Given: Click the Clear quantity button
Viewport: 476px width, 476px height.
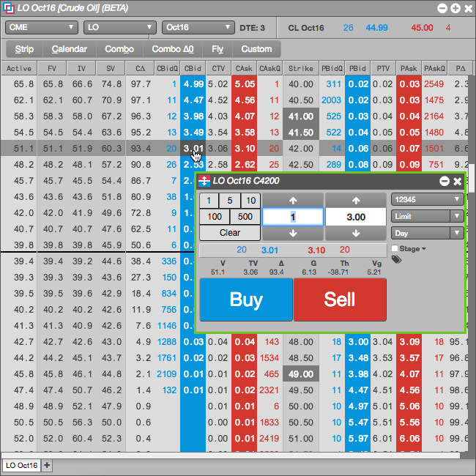Looking at the screenshot, I should tap(230, 233).
